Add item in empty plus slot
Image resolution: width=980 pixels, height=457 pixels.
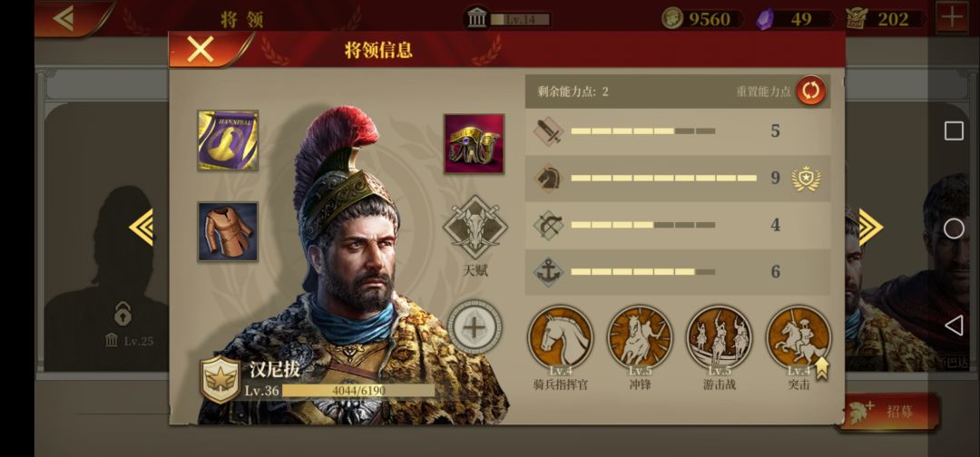coord(475,327)
